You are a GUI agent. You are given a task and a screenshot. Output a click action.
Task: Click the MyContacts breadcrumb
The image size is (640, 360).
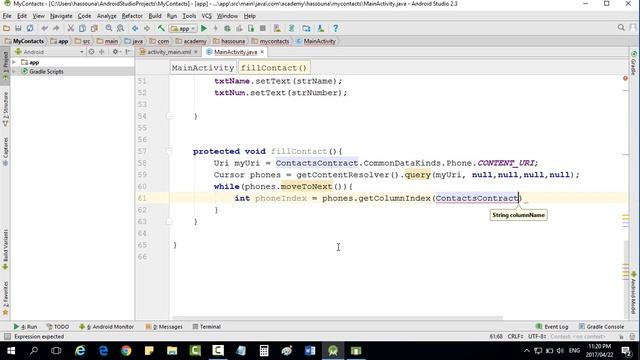point(24,41)
